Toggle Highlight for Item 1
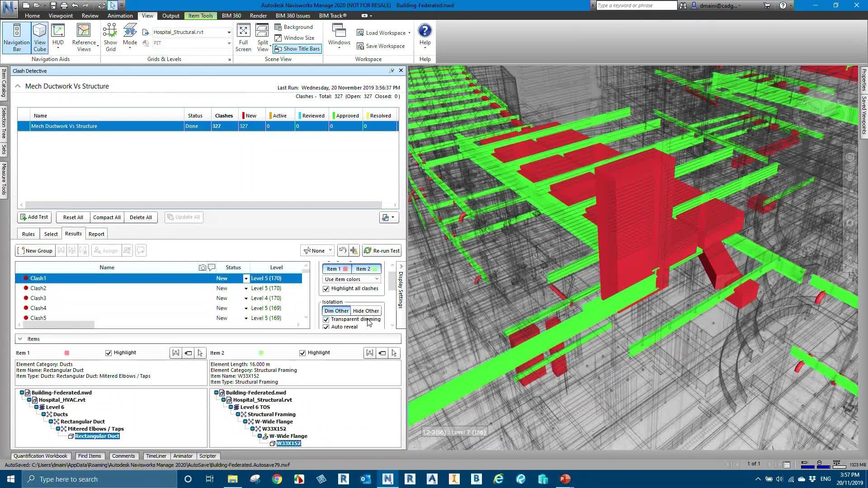The image size is (868, 488). pyautogui.click(x=108, y=353)
